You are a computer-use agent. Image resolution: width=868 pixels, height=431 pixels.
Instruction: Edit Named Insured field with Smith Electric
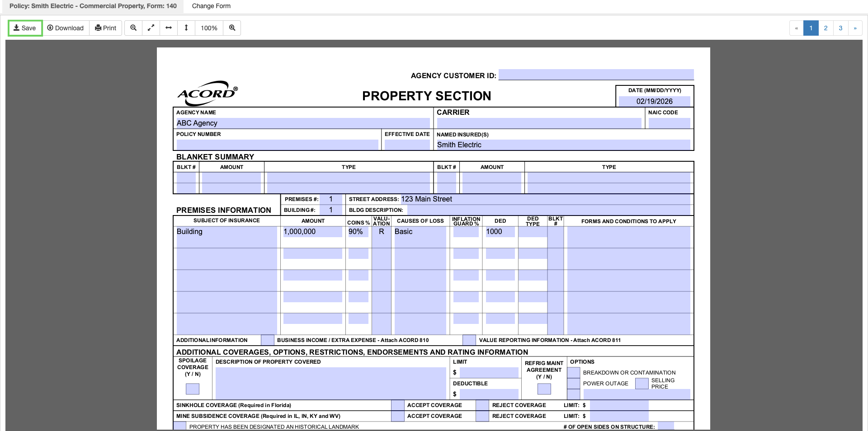(x=563, y=145)
